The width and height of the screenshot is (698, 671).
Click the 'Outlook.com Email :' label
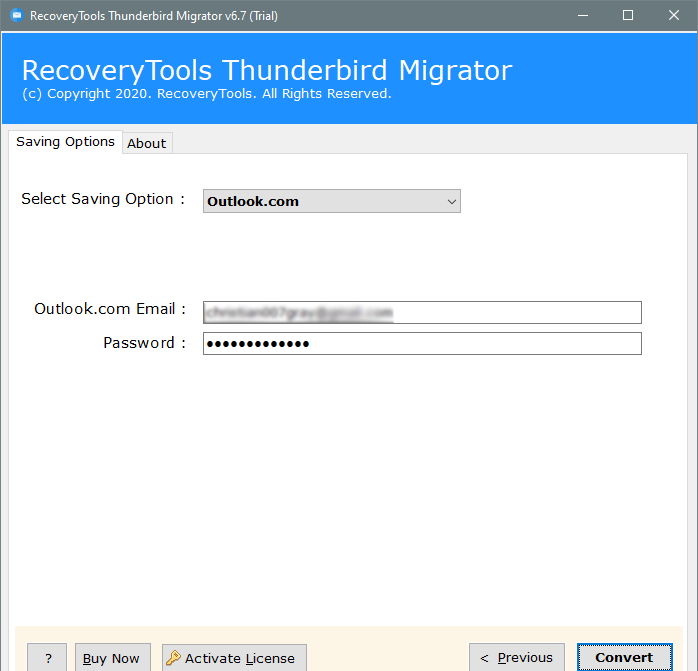110,309
